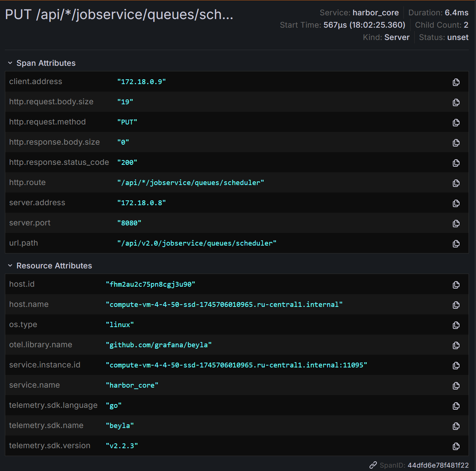Collapse the Span Attributes section

click(x=10, y=63)
